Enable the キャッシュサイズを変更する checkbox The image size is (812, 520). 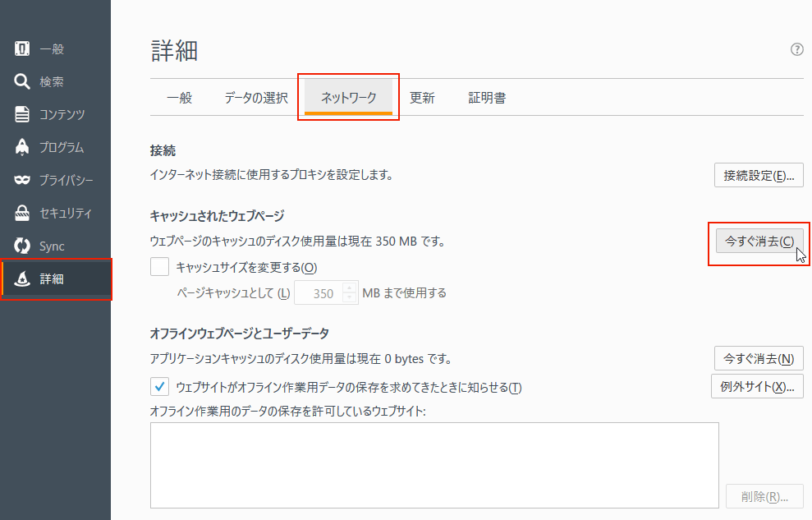tap(159, 267)
